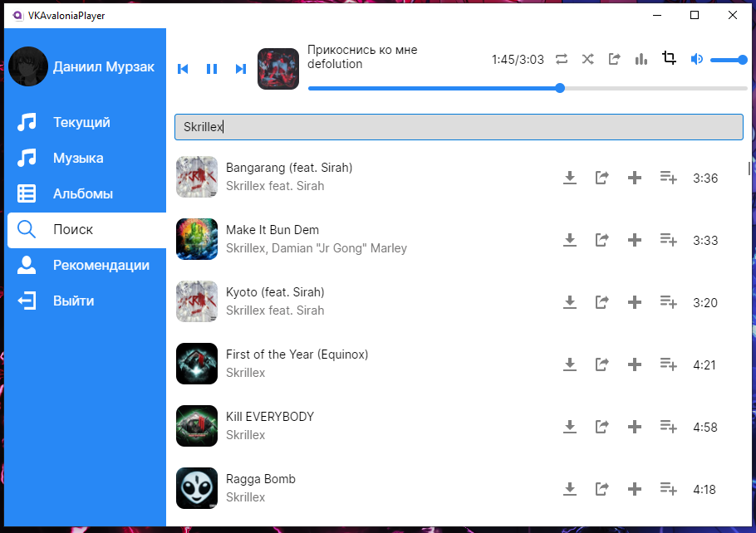
Task: Adjust the volume slider
Action: 729,60
